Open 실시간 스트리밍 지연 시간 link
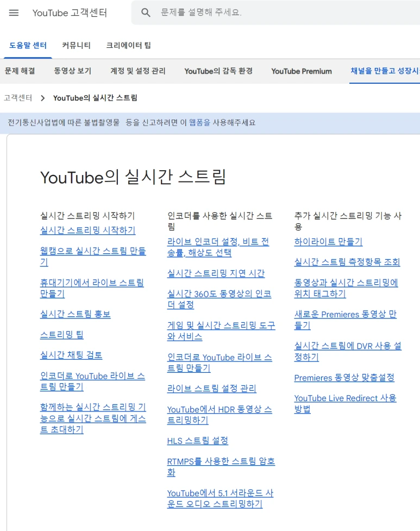Image resolution: width=420 pixels, height=531 pixels. point(216,273)
